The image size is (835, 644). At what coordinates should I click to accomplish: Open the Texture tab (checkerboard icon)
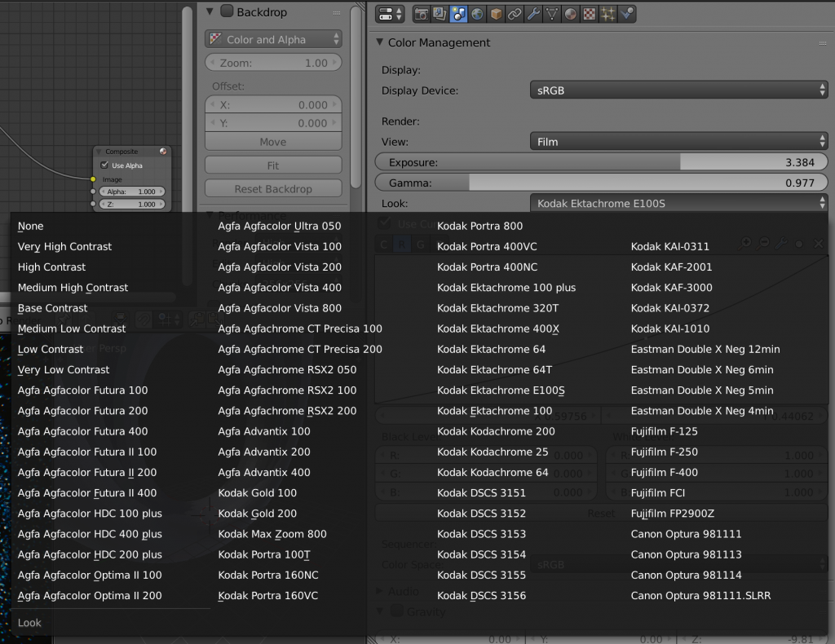[589, 14]
